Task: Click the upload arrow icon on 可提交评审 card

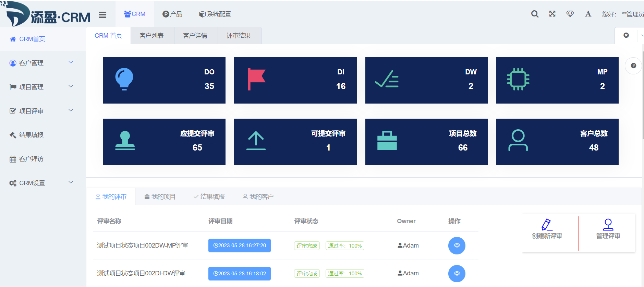Action: [x=256, y=141]
